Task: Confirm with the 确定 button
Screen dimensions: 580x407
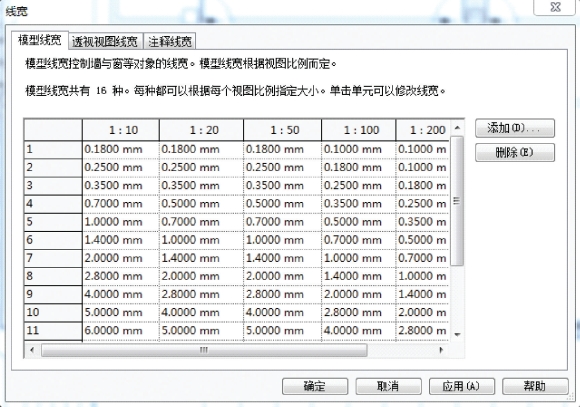Action: pos(315,386)
